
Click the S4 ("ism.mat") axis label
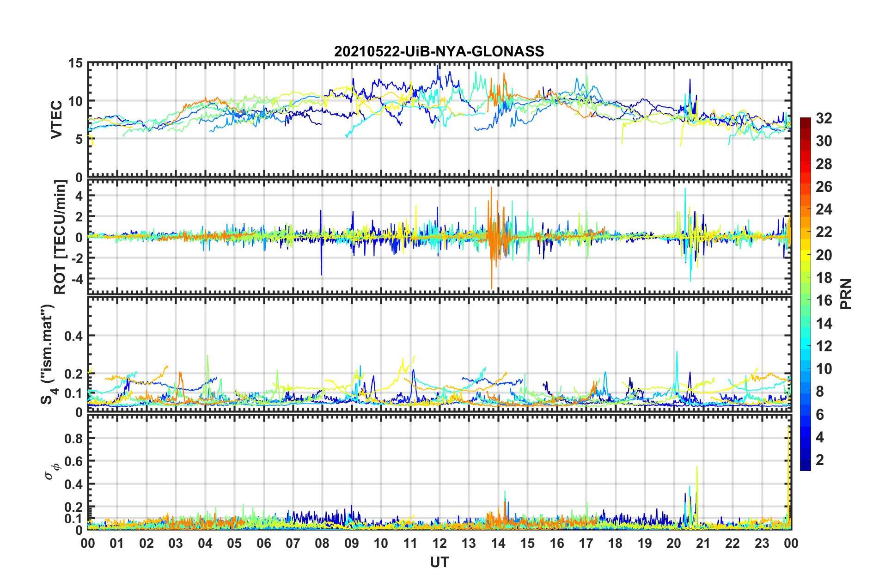pos(48,354)
